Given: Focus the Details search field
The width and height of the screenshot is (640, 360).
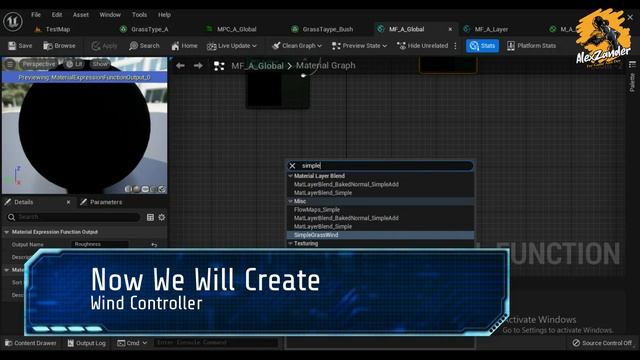Looking at the screenshot, I should 73,217.
